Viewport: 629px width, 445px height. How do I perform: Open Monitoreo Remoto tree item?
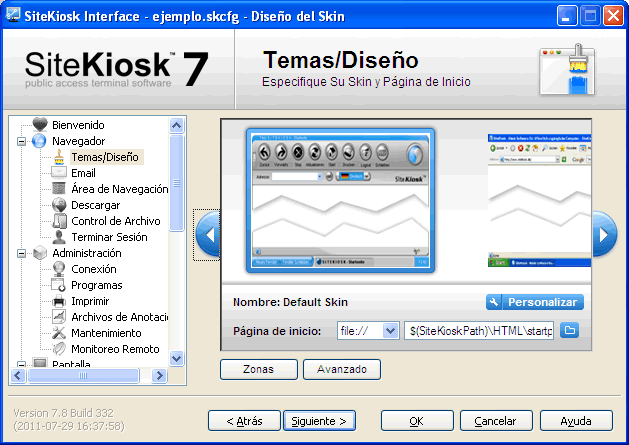(x=114, y=349)
